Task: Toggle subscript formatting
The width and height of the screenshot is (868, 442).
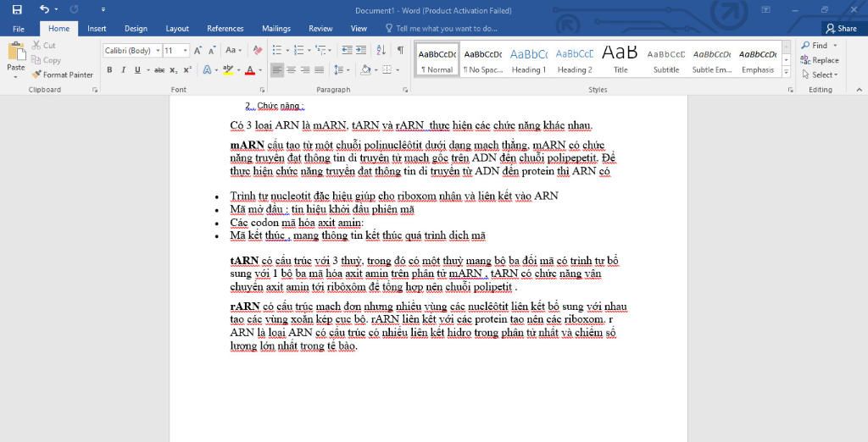Action: [x=173, y=69]
